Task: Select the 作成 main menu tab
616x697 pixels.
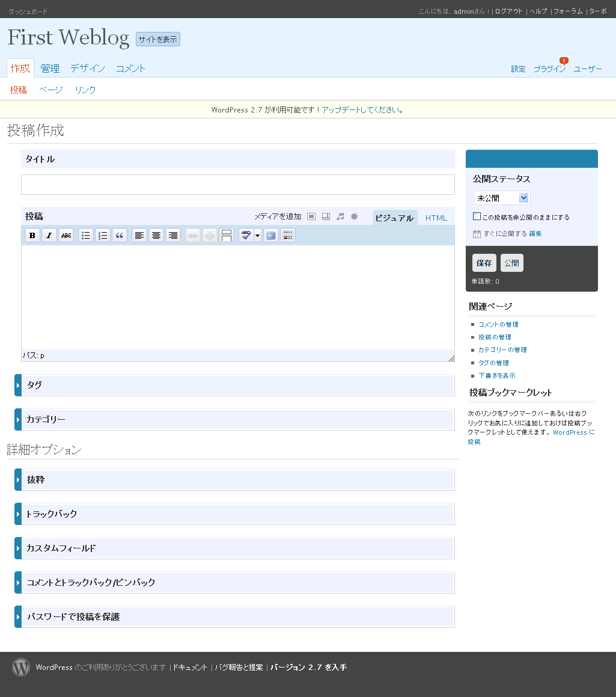Action: 20,69
